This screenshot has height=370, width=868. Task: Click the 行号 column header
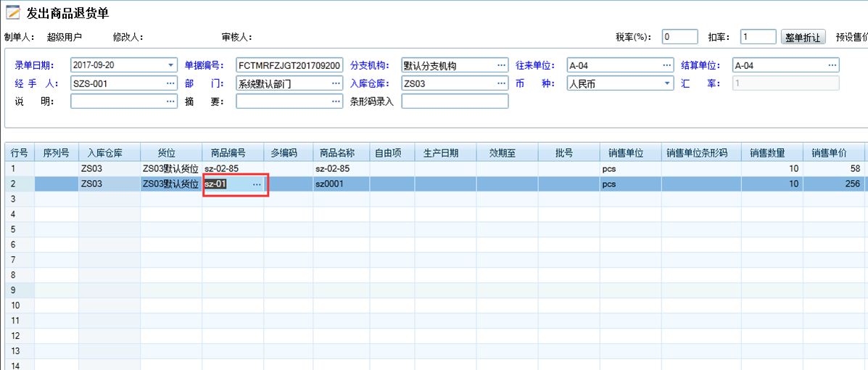(20, 153)
